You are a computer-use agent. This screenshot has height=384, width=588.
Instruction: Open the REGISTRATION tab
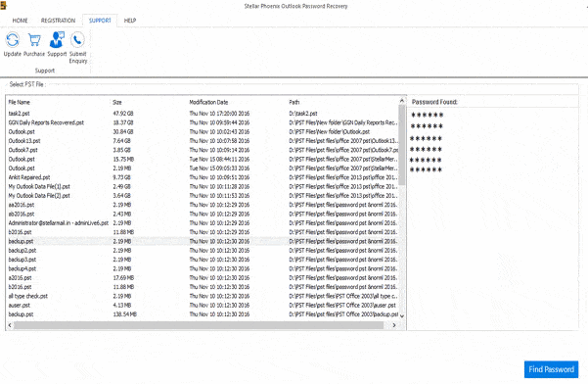(x=58, y=21)
